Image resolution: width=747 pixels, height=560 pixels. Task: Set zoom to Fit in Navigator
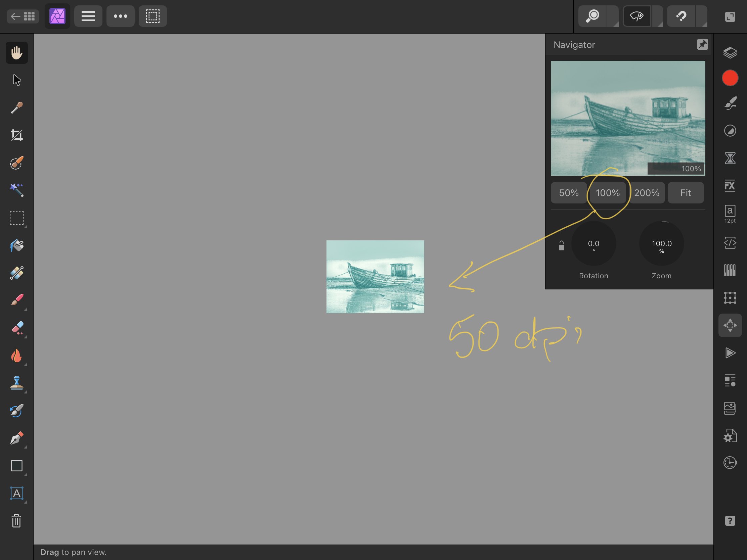coord(686,193)
